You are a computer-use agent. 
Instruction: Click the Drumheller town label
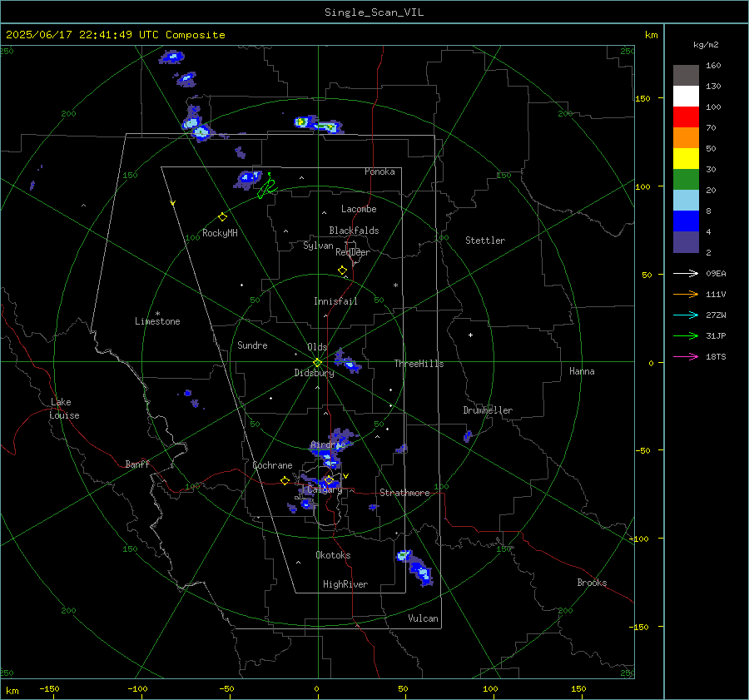(x=488, y=410)
